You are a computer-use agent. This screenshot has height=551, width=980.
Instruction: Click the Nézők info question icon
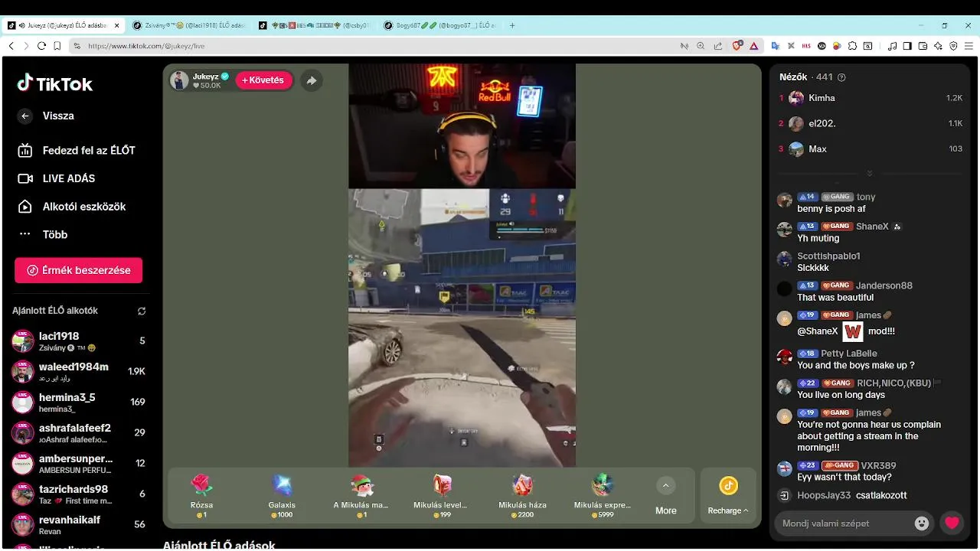[x=841, y=77]
